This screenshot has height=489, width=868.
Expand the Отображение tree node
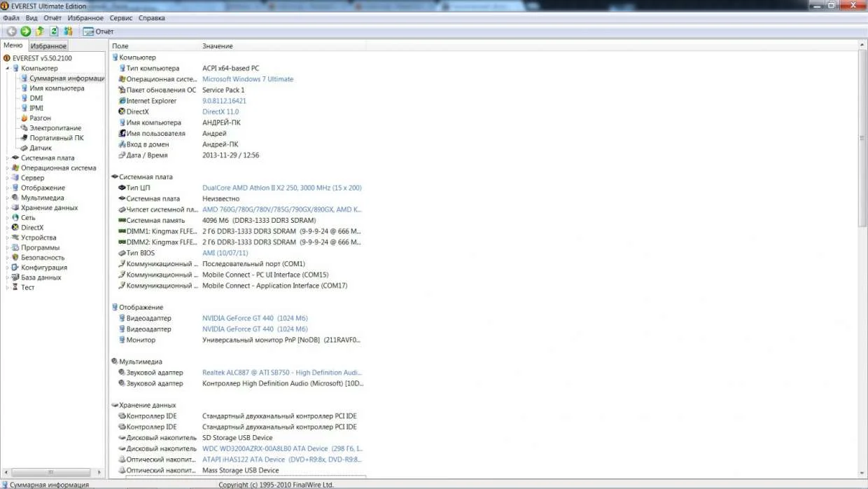pos(8,188)
